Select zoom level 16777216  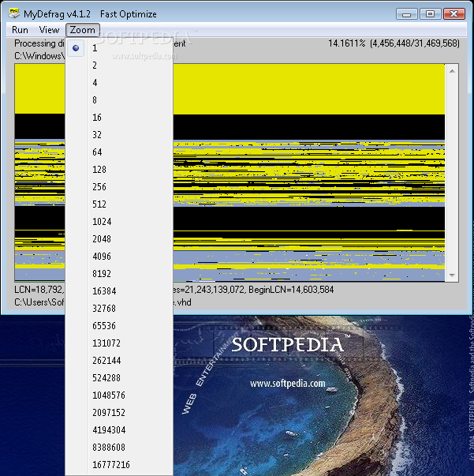pyautogui.click(x=119, y=464)
